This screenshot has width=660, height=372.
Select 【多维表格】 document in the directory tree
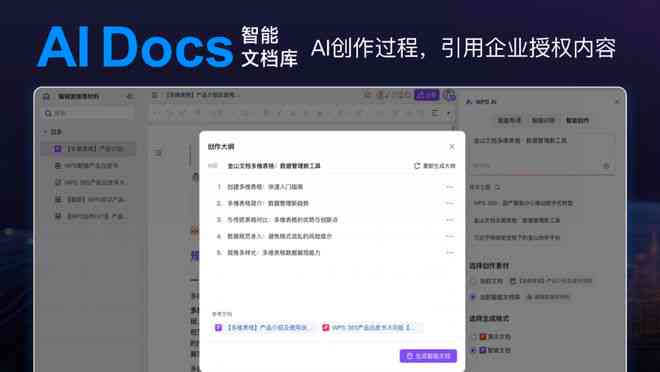(x=88, y=149)
